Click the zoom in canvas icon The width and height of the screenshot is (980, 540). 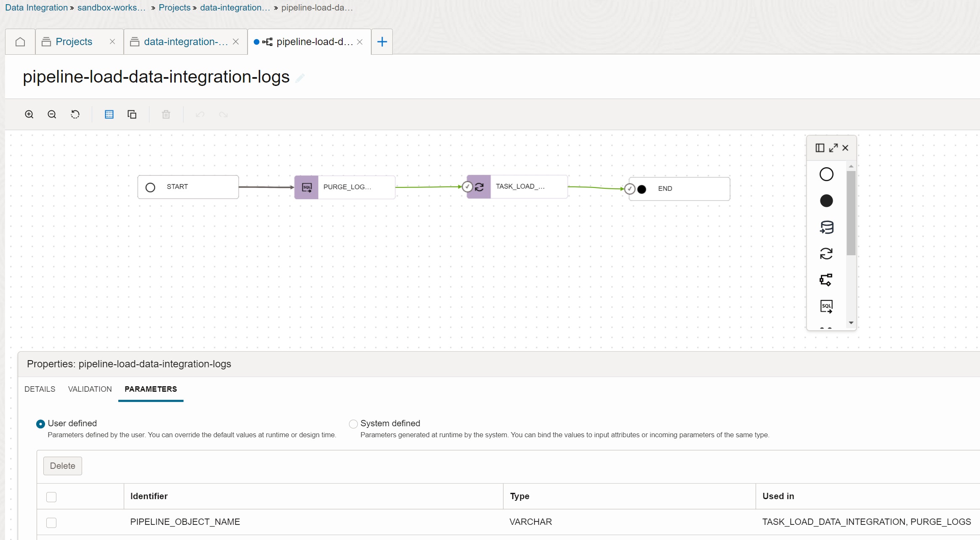click(29, 115)
